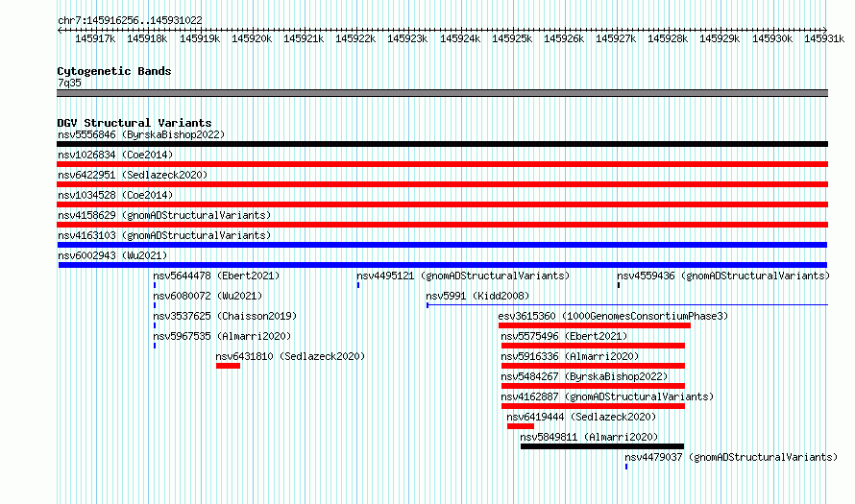Image resolution: width=855 pixels, height=504 pixels.
Task: Click the small blue nsv3537625 marker
Action: 155,325
